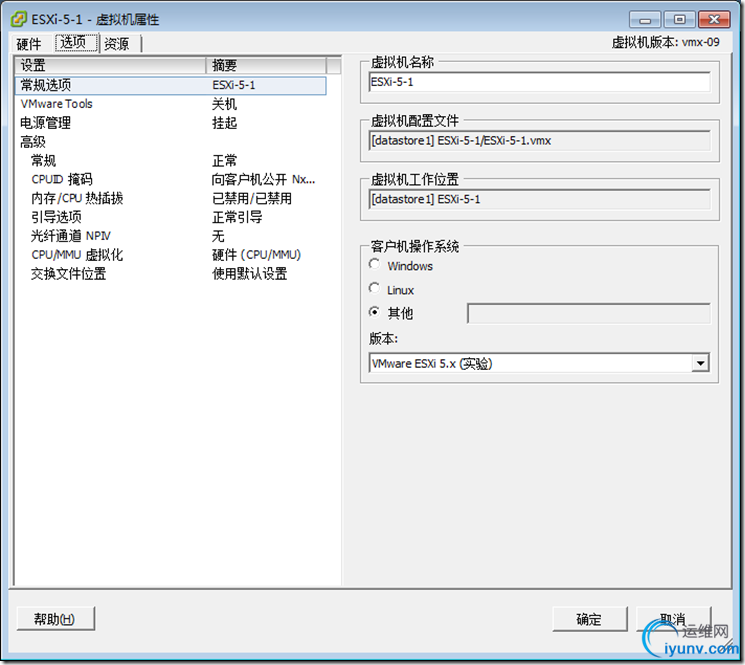This screenshot has height=665, width=745.
Task: Switch to the 资源 tab
Action: tap(116, 44)
